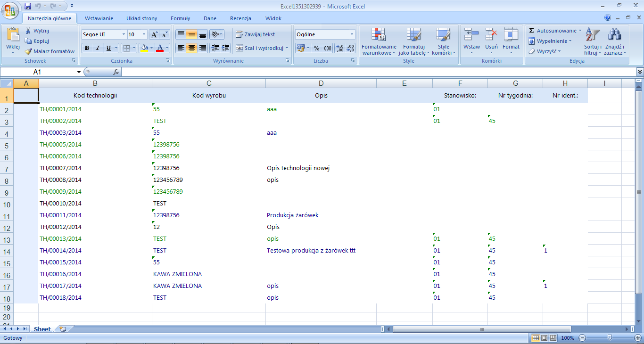Open number format Ogólne dropdown

coord(352,34)
